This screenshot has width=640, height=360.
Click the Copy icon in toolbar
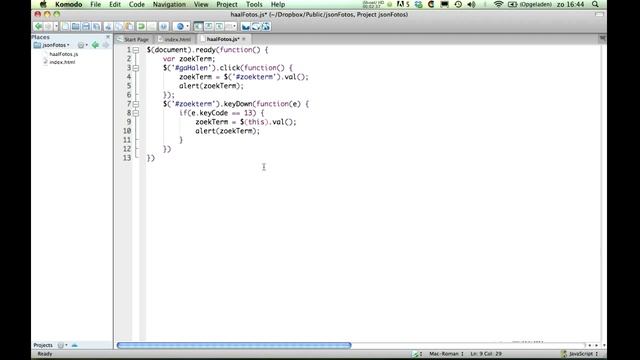pos(119,27)
